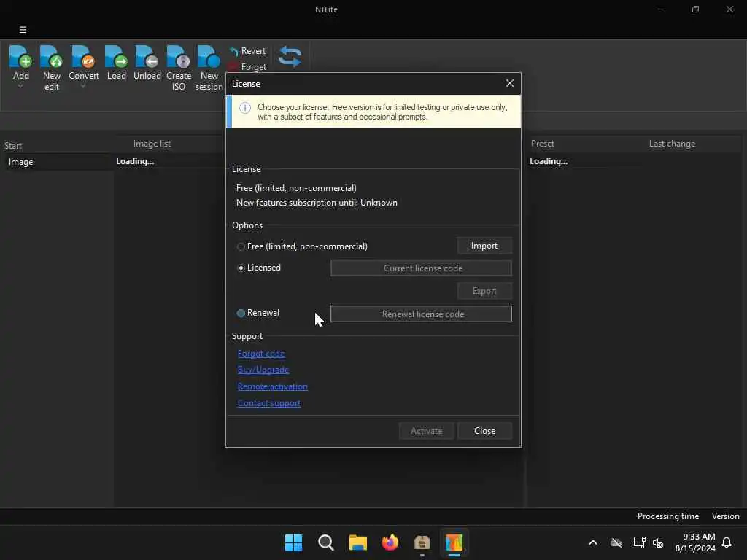Minimize the NTLite window
The image size is (747, 560).
(661, 9)
